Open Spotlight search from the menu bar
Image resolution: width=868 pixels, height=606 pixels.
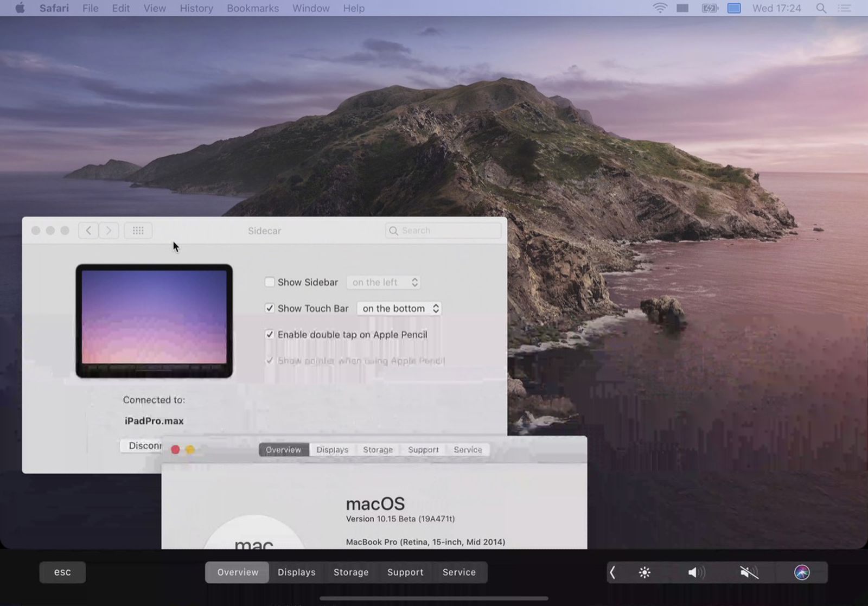coord(820,8)
